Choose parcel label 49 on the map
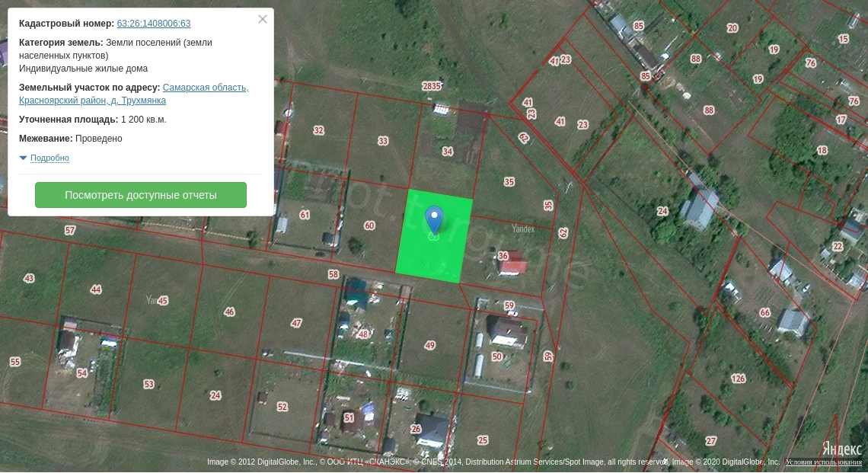Viewport: 868px width, 473px height. [x=429, y=346]
